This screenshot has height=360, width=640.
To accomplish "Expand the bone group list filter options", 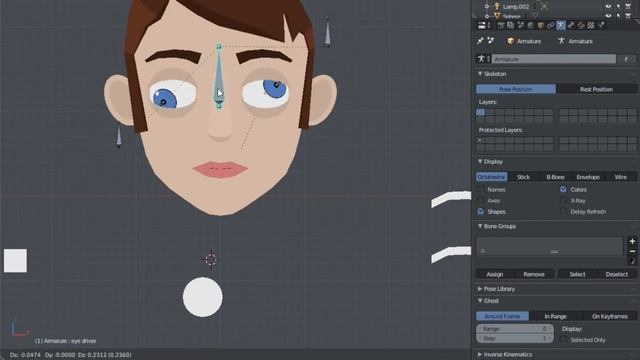I will click(x=482, y=251).
